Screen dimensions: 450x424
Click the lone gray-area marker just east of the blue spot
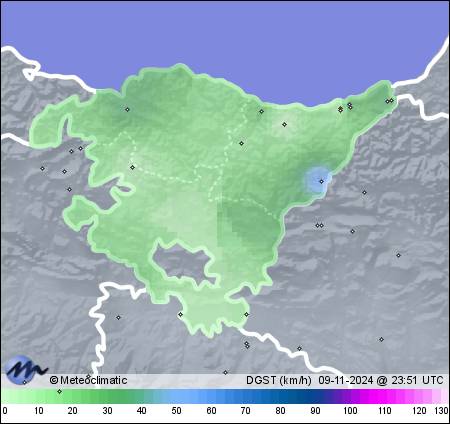pyautogui.click(x=364, y=192)
